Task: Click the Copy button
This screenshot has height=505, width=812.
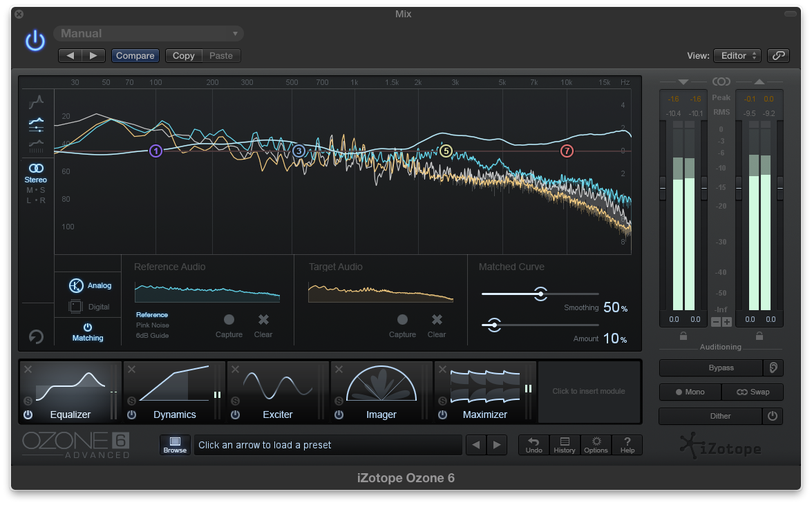Action: (x=183, y=55)
